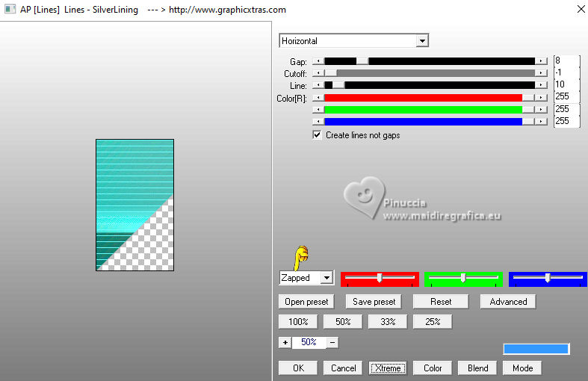Click the red Color[R] slider left arrow
Screen dimensions: 588x381
[x=318, y=98]
